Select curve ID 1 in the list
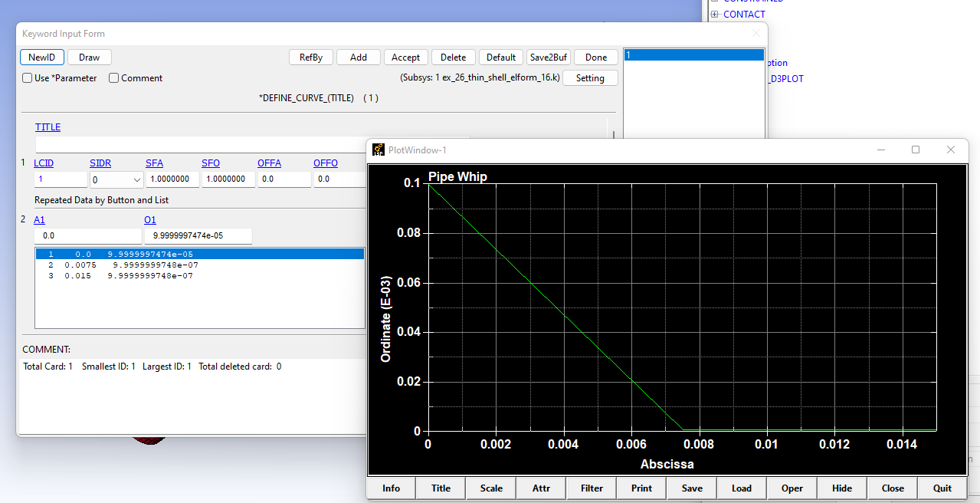Screen dimensions: 980x503 pos(693,55)
